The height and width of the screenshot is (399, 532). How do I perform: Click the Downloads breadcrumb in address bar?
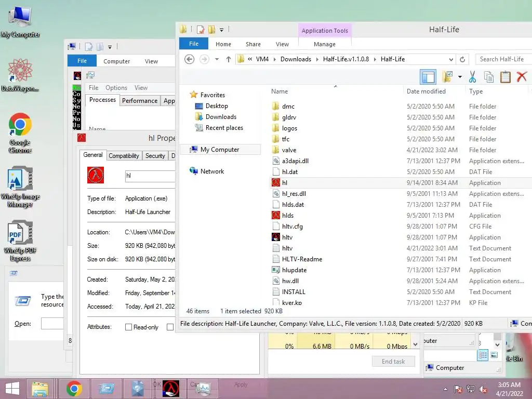click(296, 59)
